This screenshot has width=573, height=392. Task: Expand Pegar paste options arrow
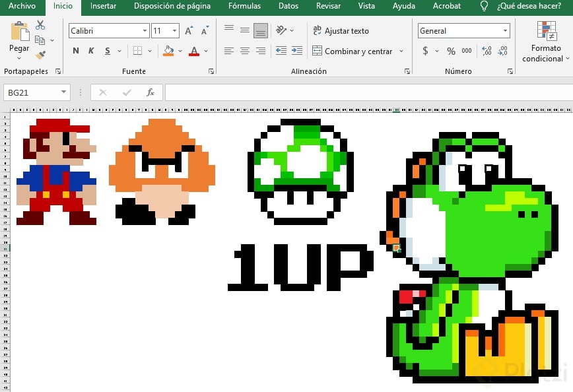click(19, 58)
